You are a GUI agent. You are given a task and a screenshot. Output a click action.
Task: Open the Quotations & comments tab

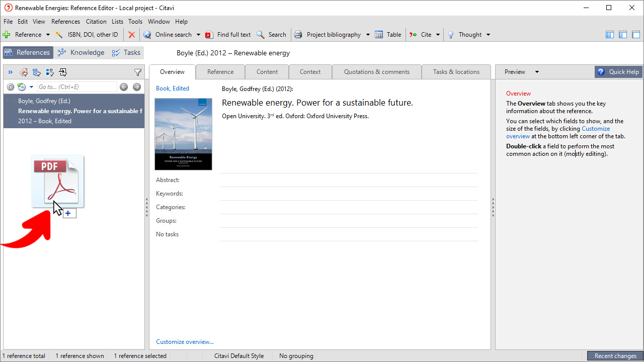point(377,72)
